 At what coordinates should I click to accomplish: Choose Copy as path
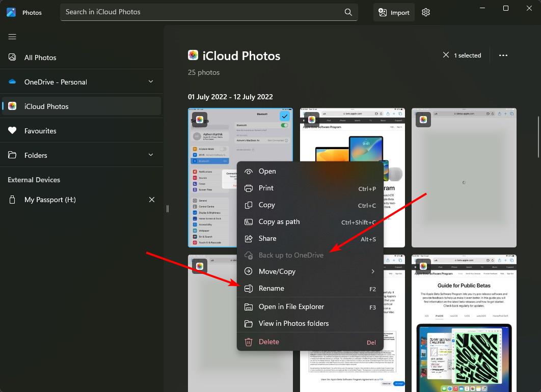(310, 222)
